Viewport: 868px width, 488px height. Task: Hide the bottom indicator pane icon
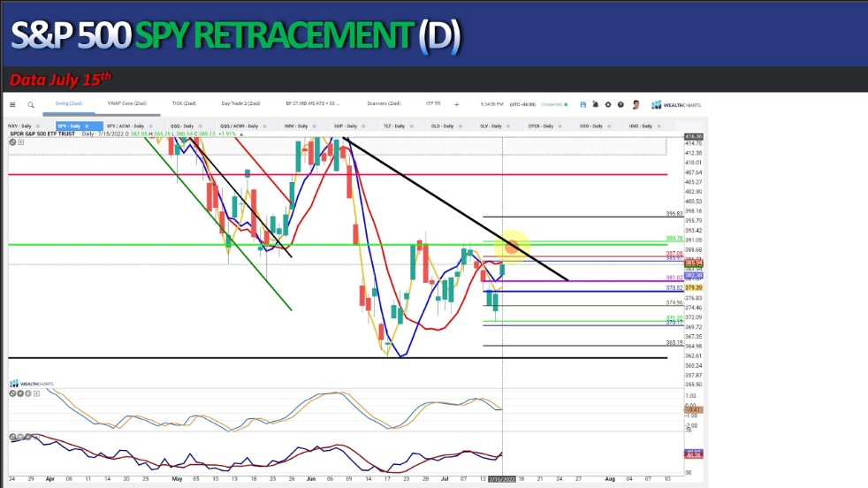click(12, 437)
